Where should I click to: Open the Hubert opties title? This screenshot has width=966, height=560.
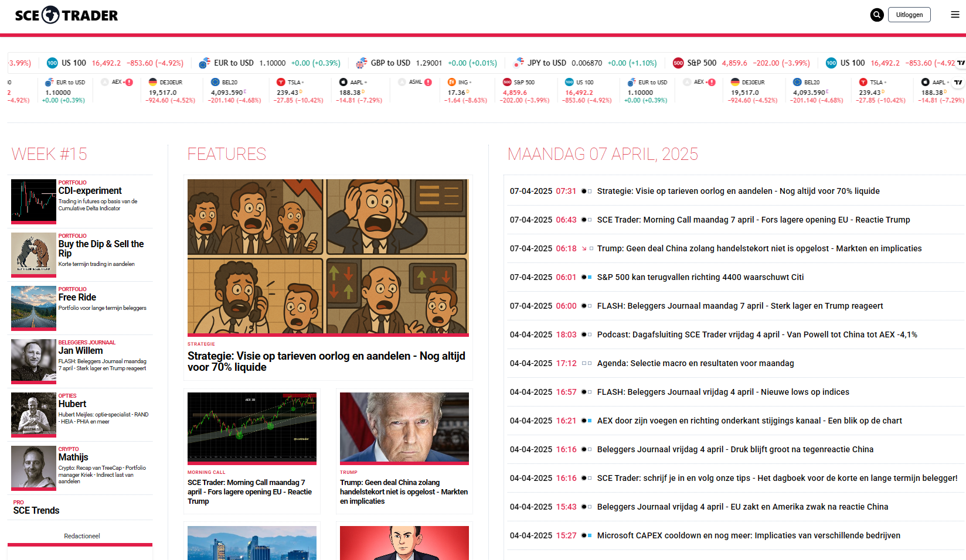(x=73, y=404)
